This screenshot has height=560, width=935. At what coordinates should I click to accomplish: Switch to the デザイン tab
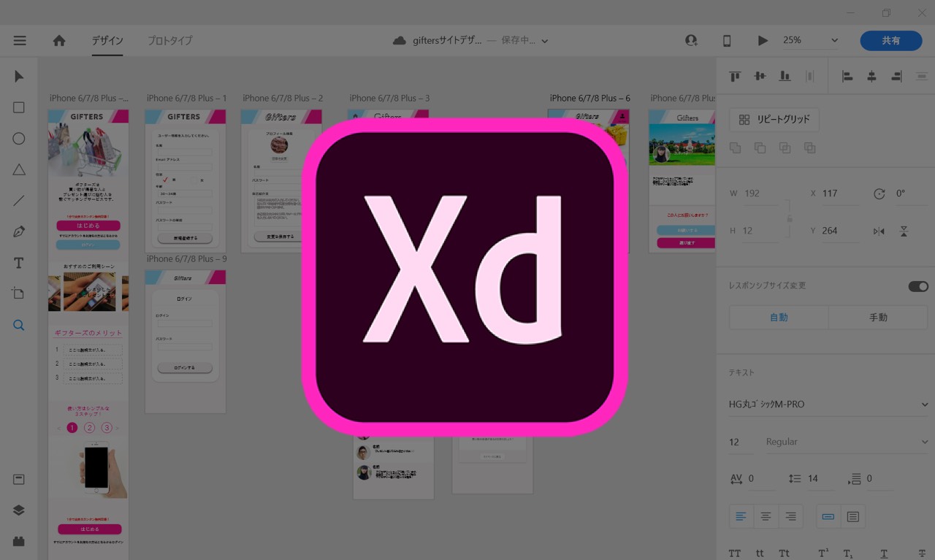click(107, 41)
